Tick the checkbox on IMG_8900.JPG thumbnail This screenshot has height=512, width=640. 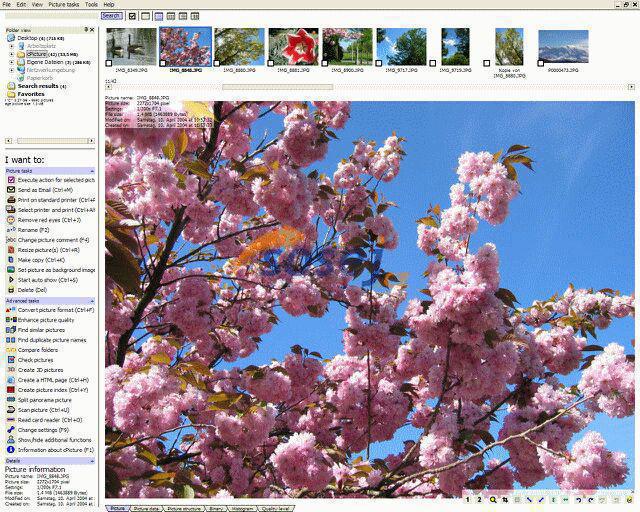pyautogui.click(x=325, y=63)
